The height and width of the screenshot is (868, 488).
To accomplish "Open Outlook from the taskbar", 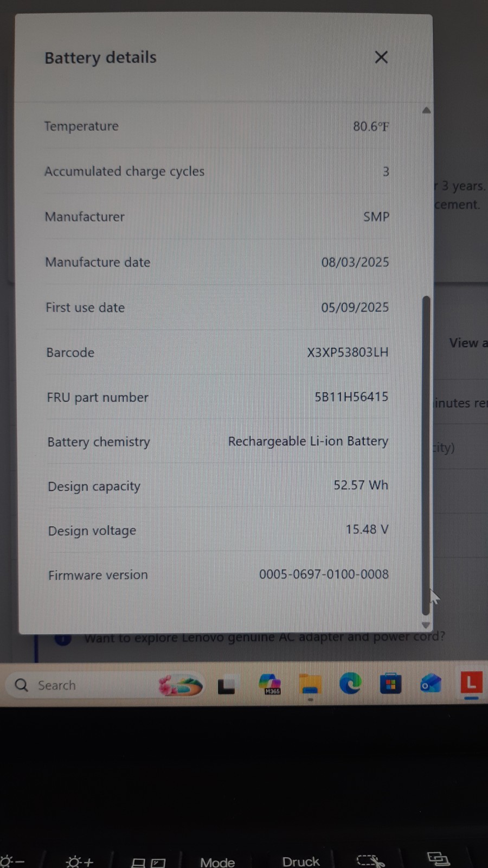I will [431, 684].
